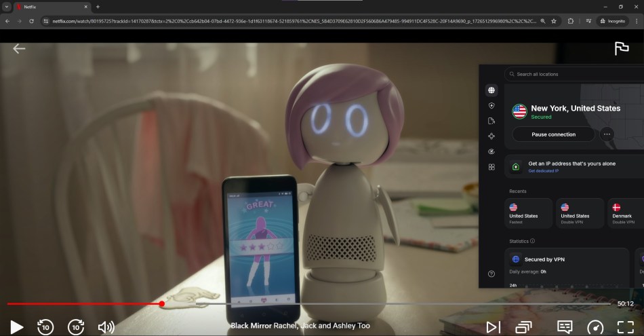This screenshot has height=336, width=644.
Task: Open the episodes list icon
Action: click(x=523, y=327)
